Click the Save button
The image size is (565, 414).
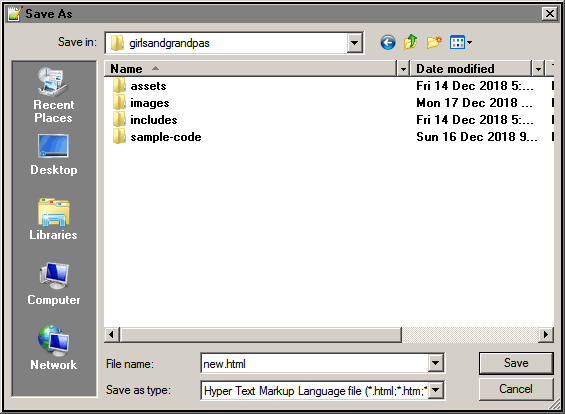click(x=516, y=363)
